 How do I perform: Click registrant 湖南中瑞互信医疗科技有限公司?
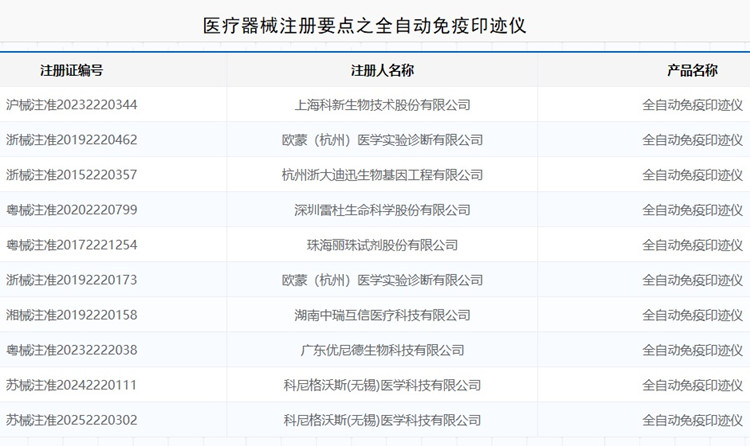[382, 315]
